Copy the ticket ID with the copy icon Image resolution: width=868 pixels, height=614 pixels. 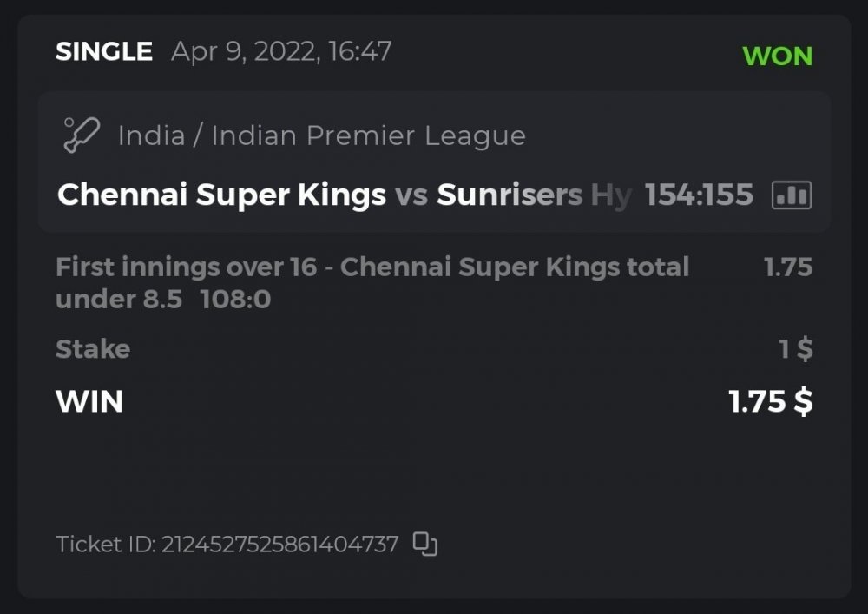point(424,545)
